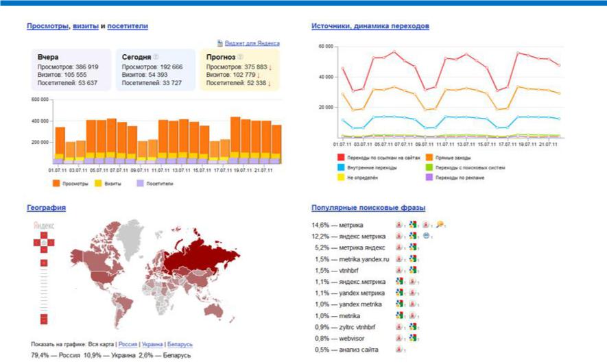This screenshot has height=364, width=607.
Task: Click 'Просмотров: 386 919' value under Вчера
Action: [68, 67]
